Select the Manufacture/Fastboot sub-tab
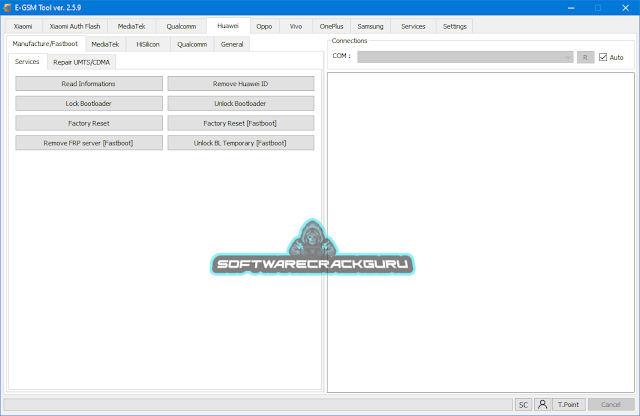 [45, 44]
